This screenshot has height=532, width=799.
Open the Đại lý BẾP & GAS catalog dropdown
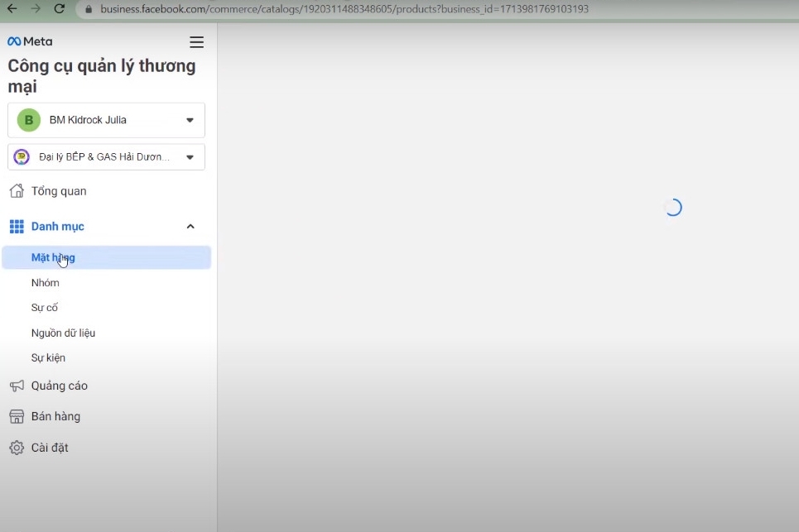[106, 157]
